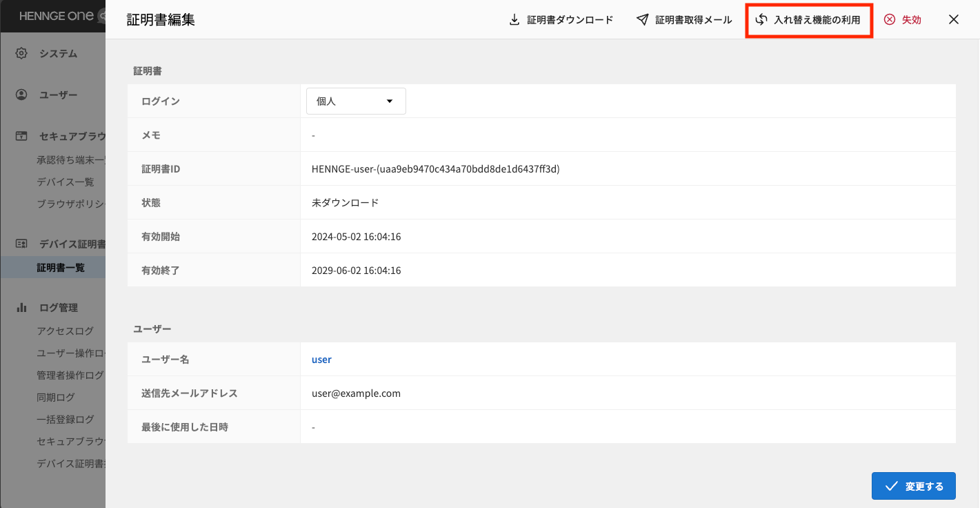Click the 送信先メールアドレス row label

[x=190, y=393]
